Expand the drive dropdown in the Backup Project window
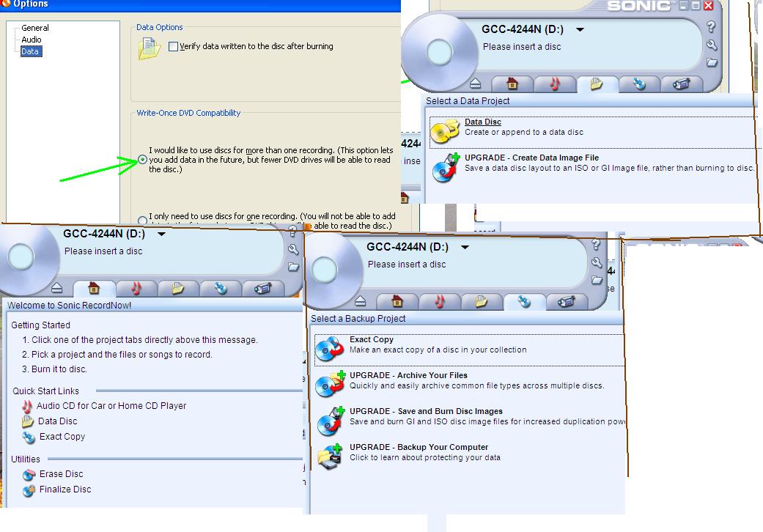 (x=465, y=247)
